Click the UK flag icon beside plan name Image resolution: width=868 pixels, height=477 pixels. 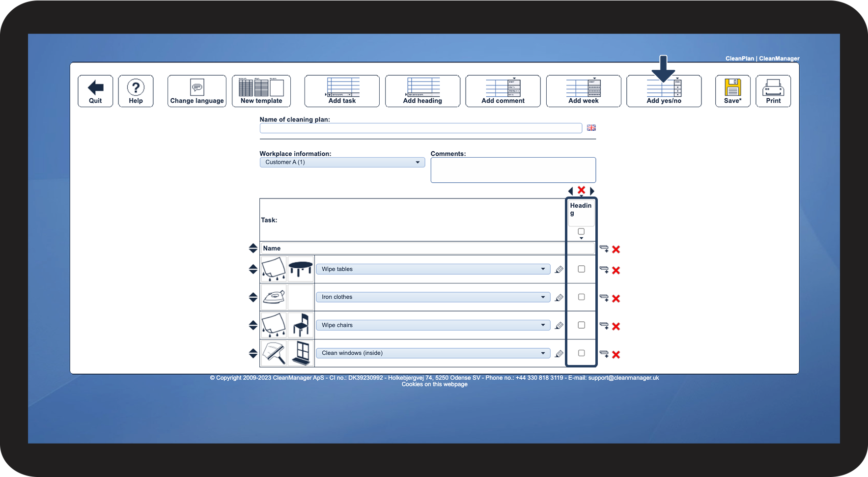pos(591,128)
